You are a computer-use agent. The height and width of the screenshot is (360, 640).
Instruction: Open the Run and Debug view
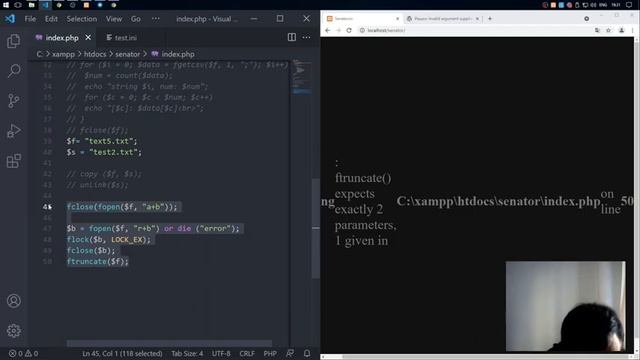pos(13,131)
